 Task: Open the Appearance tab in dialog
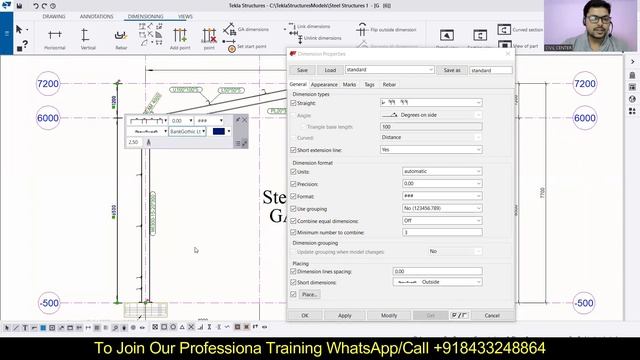324,84
